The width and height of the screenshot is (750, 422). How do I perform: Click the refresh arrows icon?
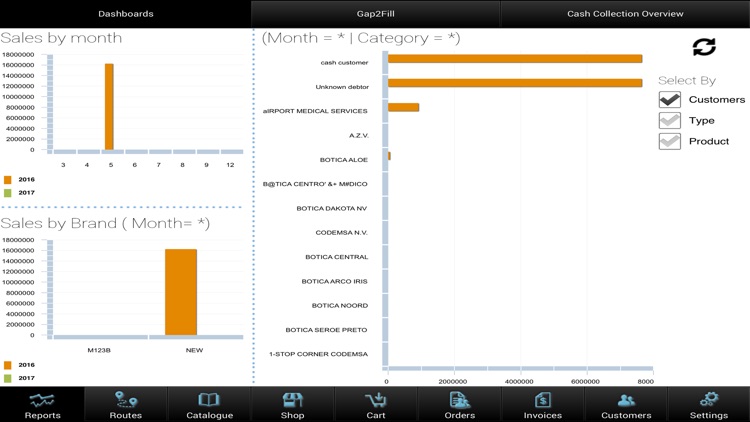tap(704, 47)
